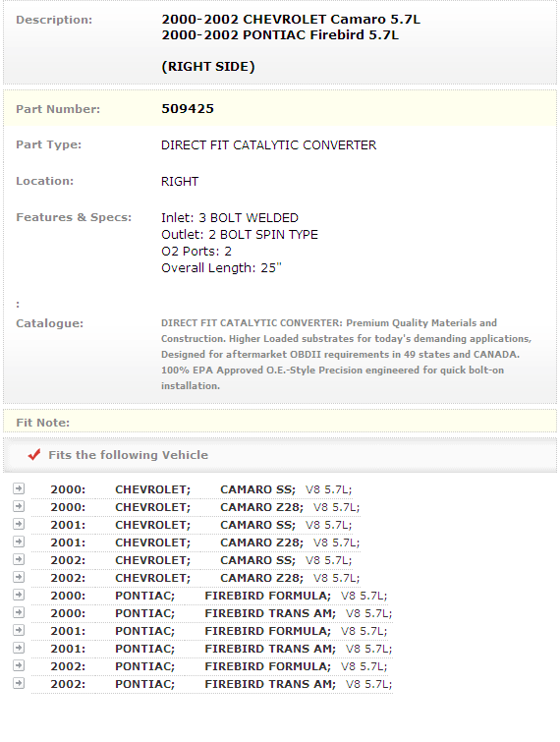Click arrow icon beside 2000 Firebird Trans Am

(19, 612)
